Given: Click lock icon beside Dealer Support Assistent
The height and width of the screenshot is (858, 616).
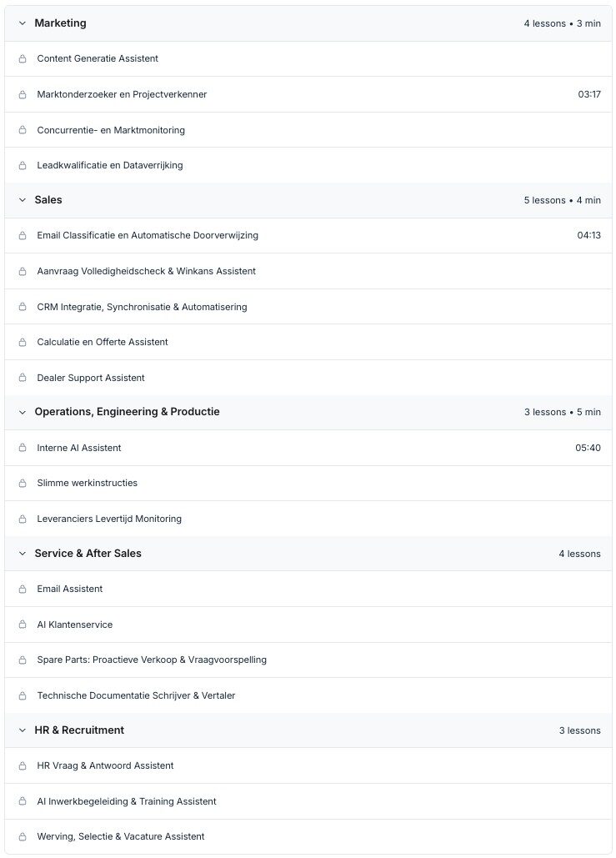Looking at the screenshot, I should (23, 379).
